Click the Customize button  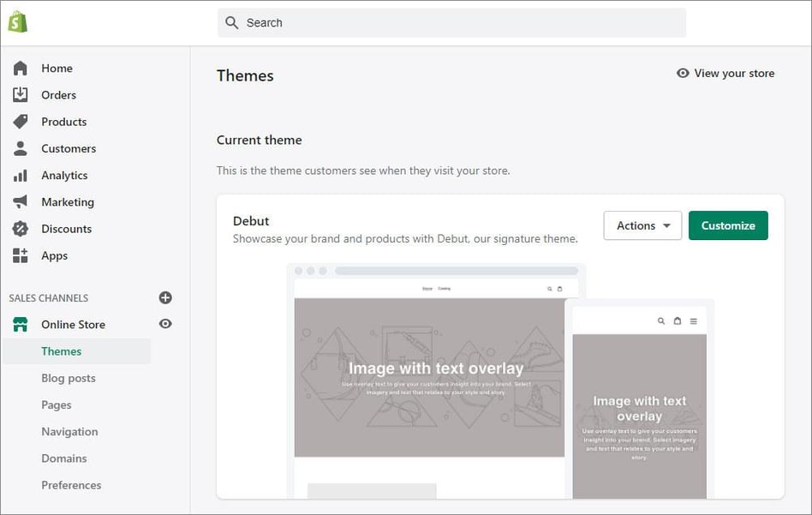coord(728,225)
